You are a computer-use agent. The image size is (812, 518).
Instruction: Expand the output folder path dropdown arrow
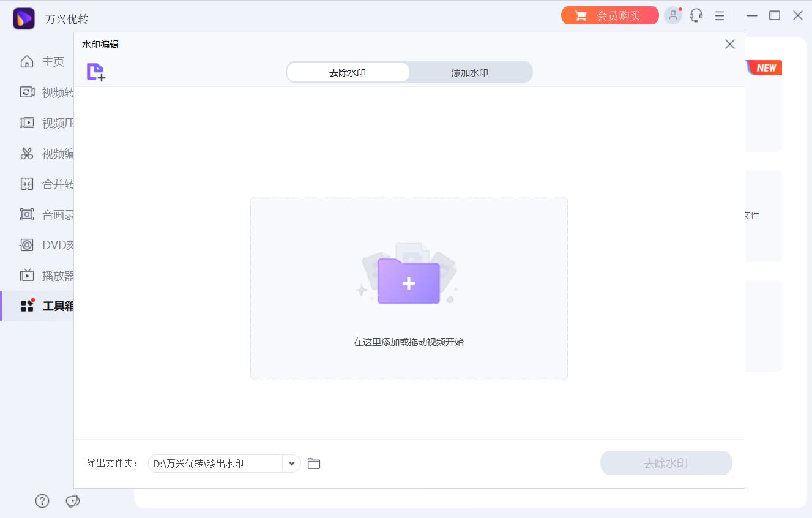point(292,464)
